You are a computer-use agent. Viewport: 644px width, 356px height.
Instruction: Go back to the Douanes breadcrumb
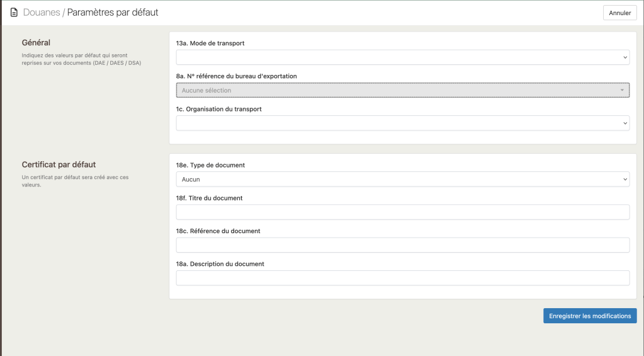pyautogui.click(x=42, y=13)
